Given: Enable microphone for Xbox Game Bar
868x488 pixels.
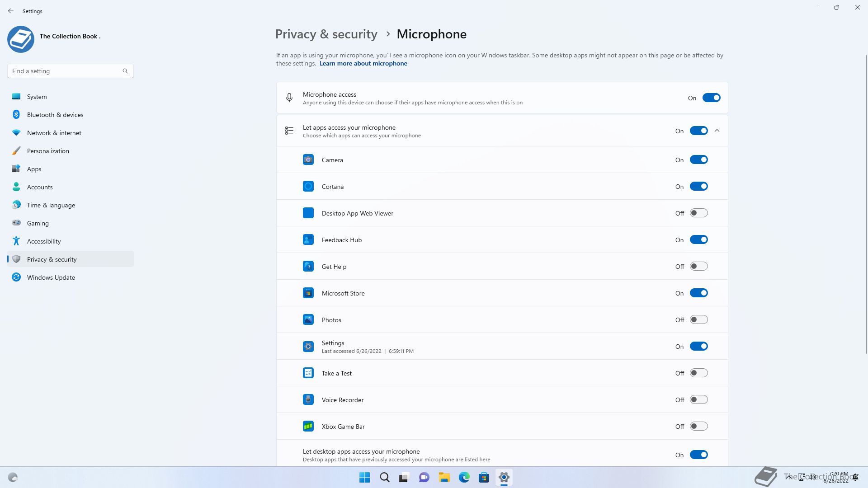Looking at the screenshot, I should pos(698,427).
